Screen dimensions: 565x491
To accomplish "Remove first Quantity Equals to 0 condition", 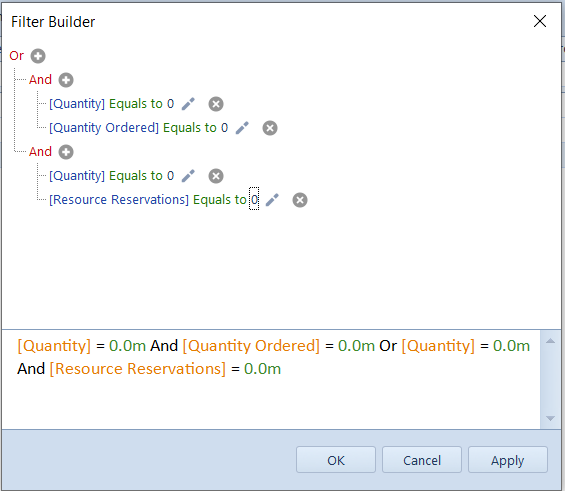I will 216,104.
